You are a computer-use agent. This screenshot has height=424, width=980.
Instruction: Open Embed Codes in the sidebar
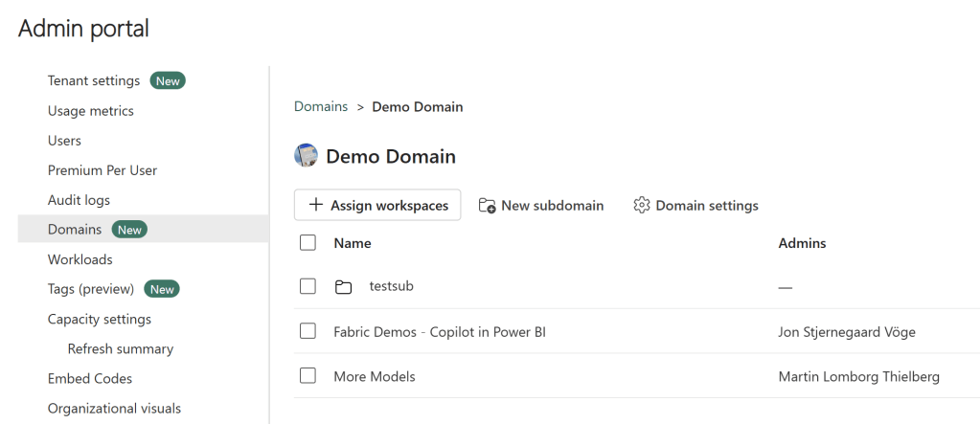tap(90, 378)
